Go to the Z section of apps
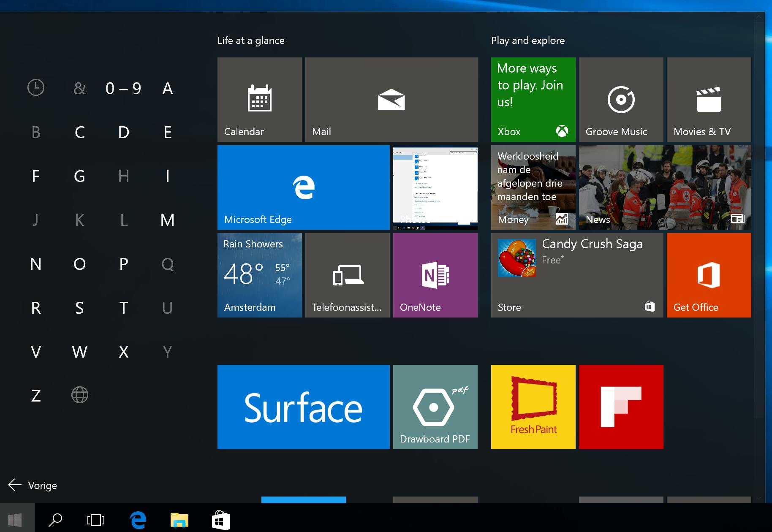Image resolution: width=772 pixels, height=532 pixels. [x=36, y=396]
